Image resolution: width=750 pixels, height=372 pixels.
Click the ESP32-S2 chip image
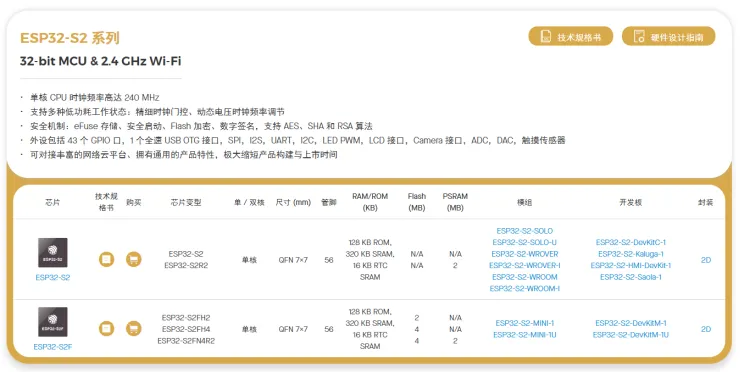[53, 253]
